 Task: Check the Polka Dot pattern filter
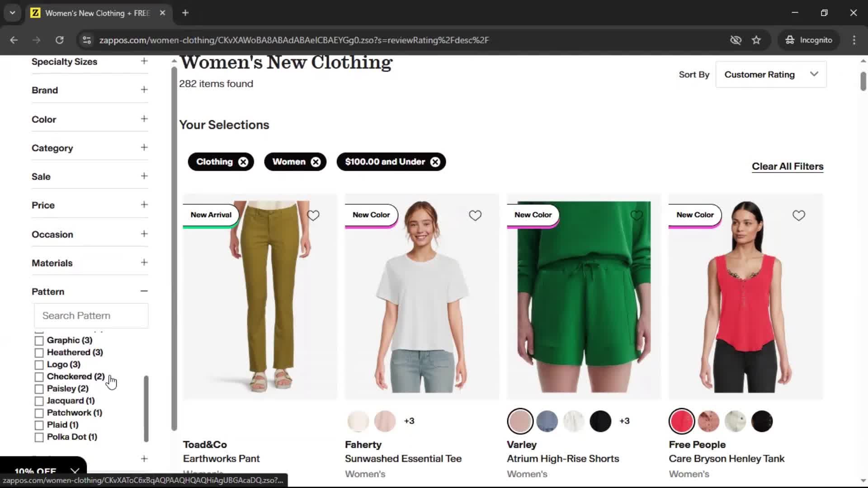39,437
